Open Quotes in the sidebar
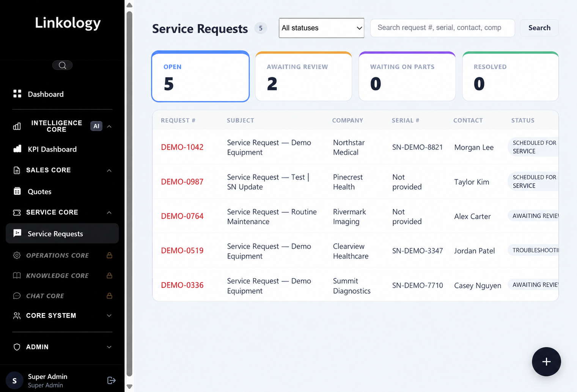The image size is (577, 392). (62, 191)
